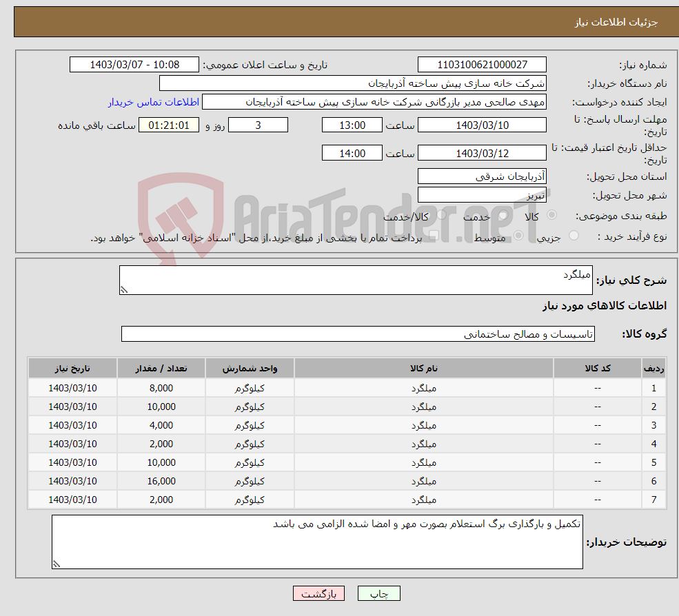
Task: Open the اطلاعات تماس خریدار link
Action: coord(153,102)
